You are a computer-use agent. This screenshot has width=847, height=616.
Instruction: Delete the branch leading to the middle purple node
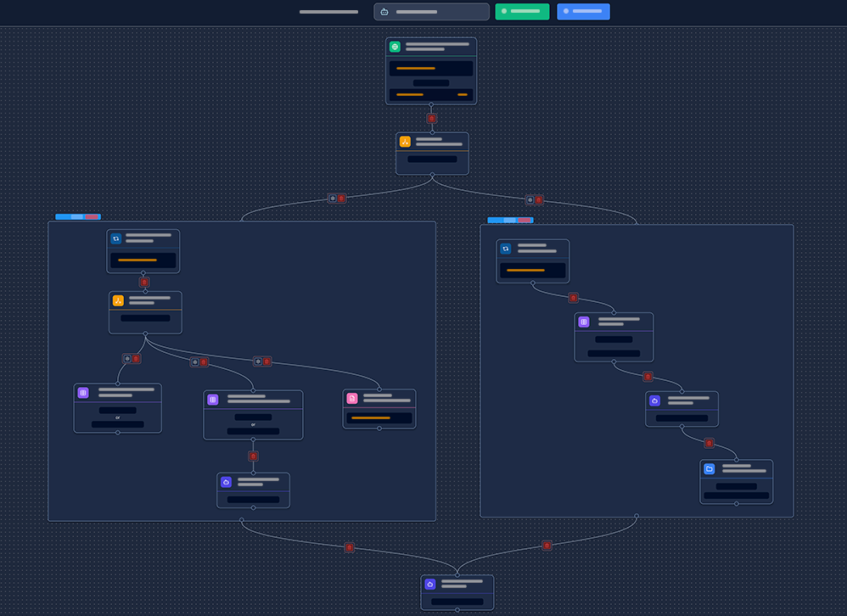[x=204, y=361]
